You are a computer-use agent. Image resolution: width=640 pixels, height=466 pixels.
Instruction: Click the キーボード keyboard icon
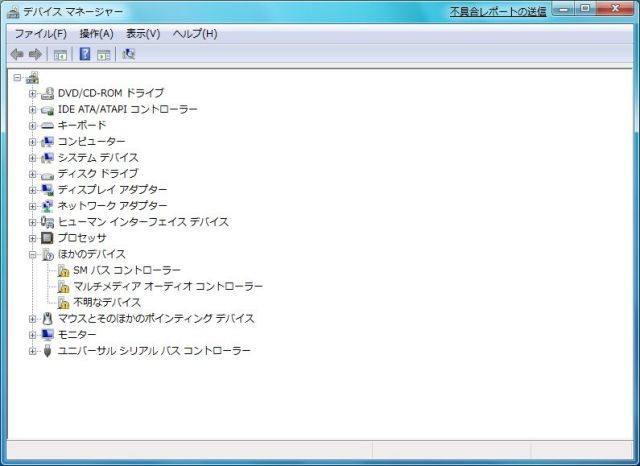click(47, 126)
